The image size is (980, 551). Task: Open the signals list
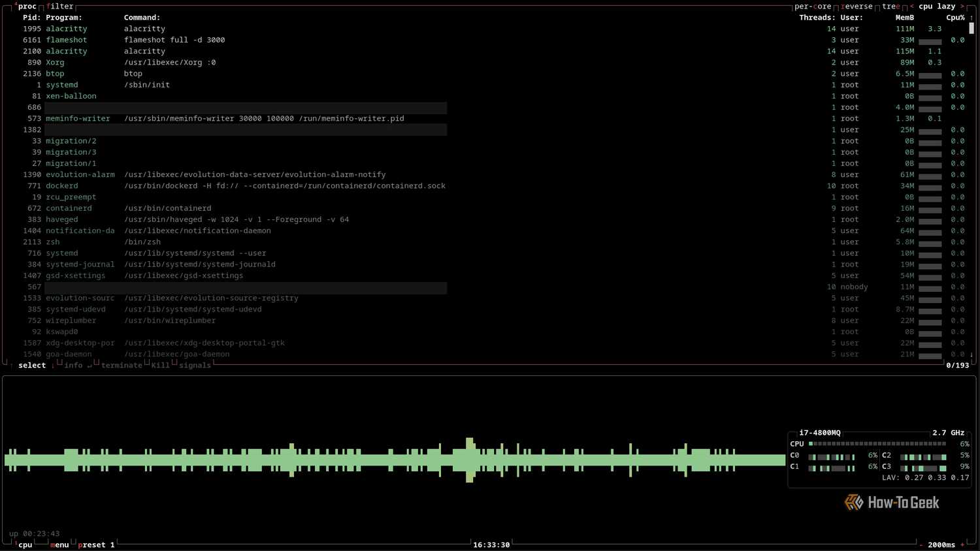[195, 366]
